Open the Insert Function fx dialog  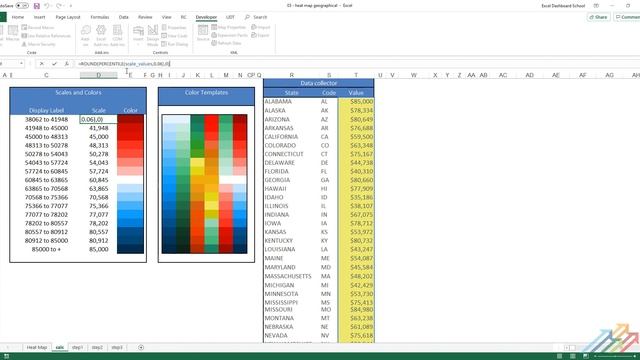67,64
